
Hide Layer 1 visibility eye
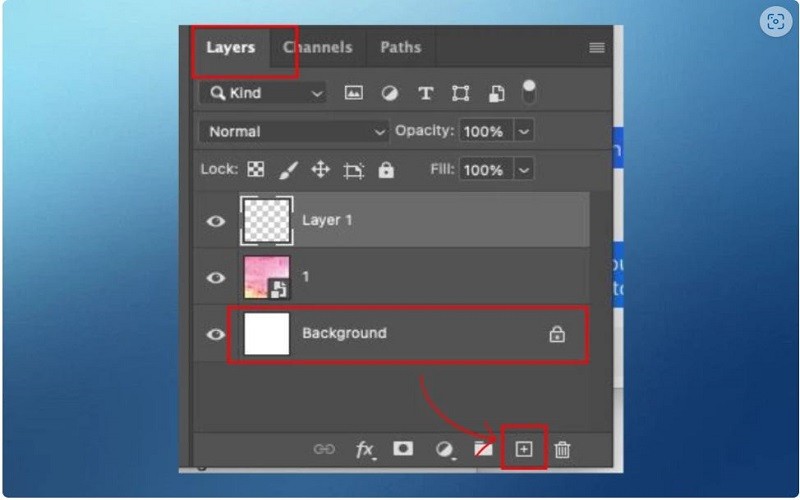pos(216,221)
